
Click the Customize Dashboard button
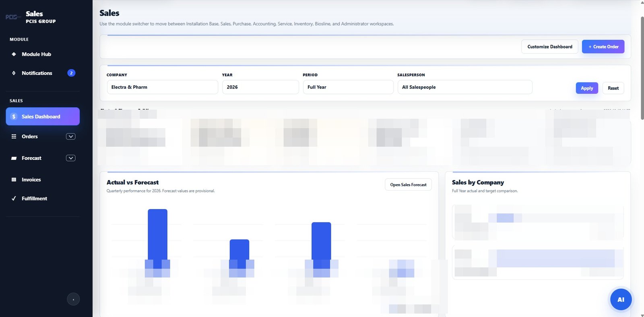[x=550, y=47]
